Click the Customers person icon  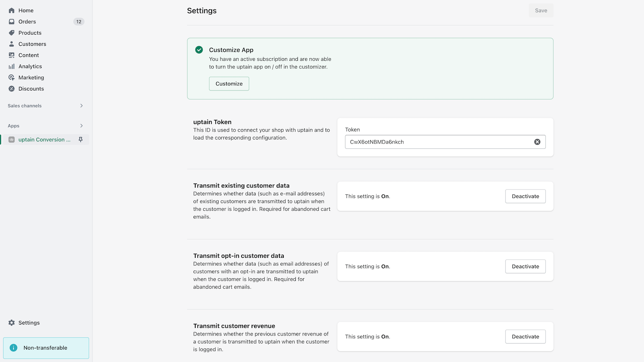coord(12,44)
